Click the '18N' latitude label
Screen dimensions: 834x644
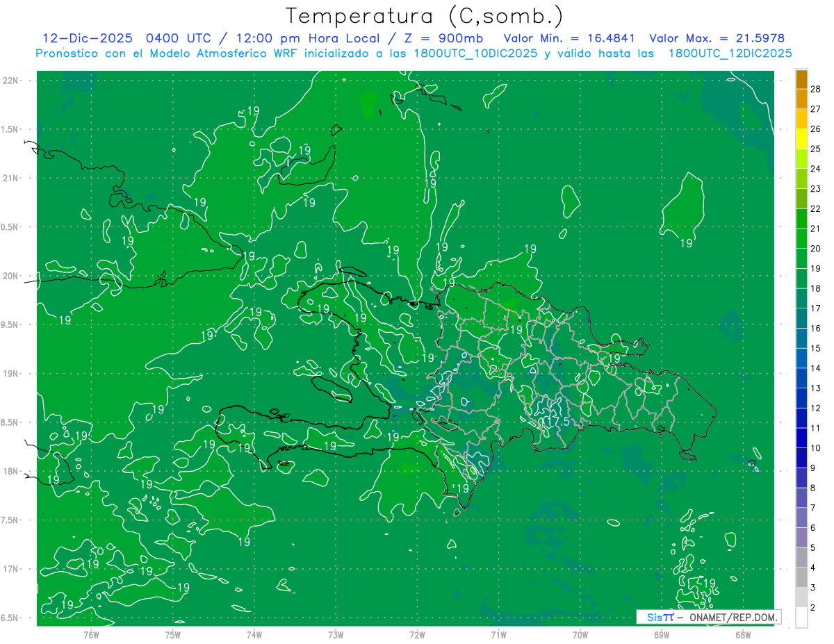pos(10,471)
